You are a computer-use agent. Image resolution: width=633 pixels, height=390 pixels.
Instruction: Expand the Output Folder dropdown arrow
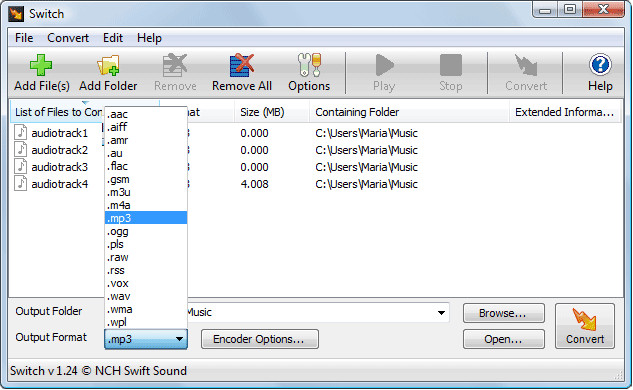pos(441,312)
